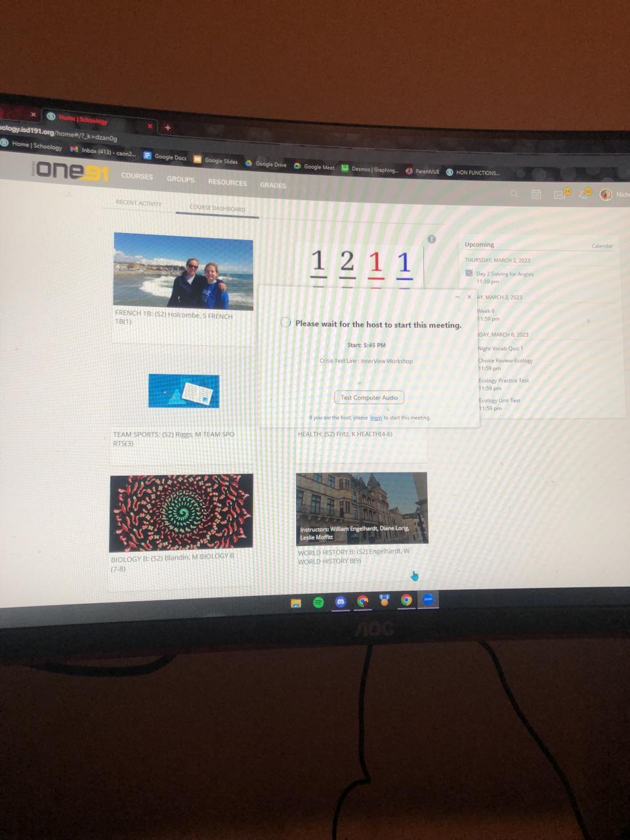
Task: Open the Week 6 upcoming item
Action: pos(486,311)
